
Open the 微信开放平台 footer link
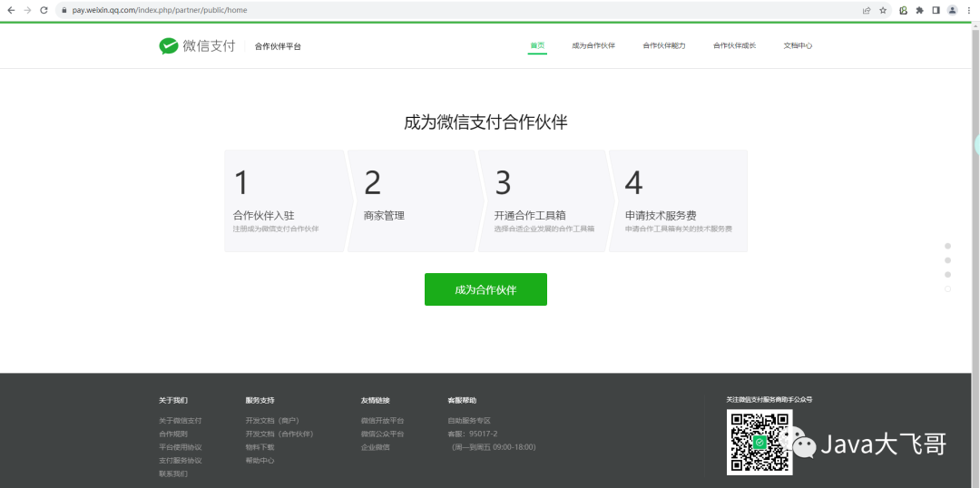click(x=383, y=421)
